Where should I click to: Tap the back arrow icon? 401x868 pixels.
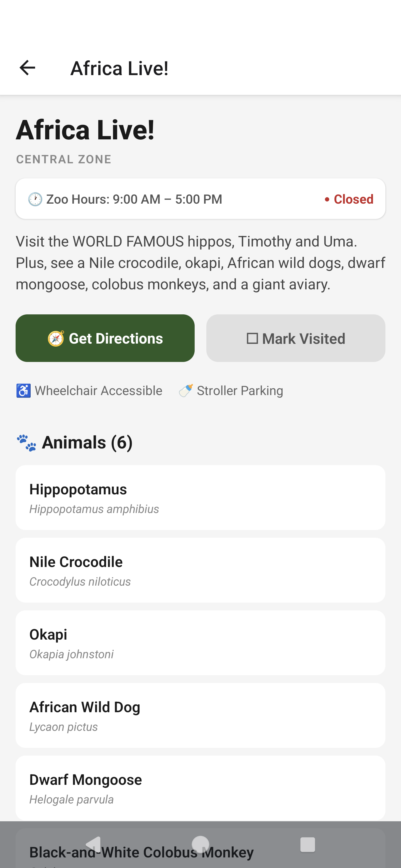[x=27, y=68]
